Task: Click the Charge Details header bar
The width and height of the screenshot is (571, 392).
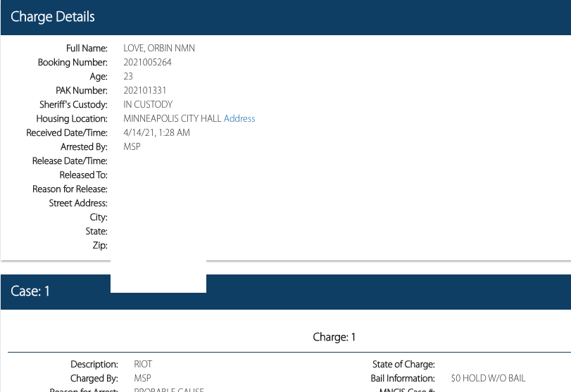Action: click(x=285, y=17)
